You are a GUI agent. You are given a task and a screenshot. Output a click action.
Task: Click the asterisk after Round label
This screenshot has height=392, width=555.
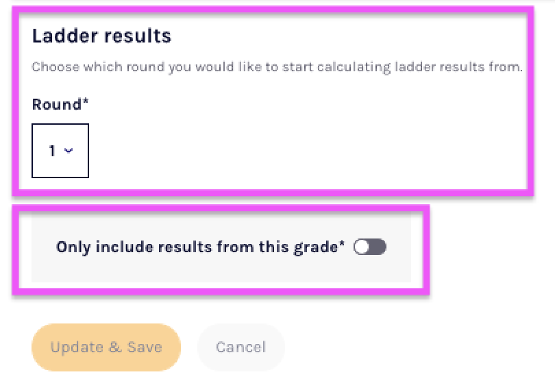tap(86, 103)
